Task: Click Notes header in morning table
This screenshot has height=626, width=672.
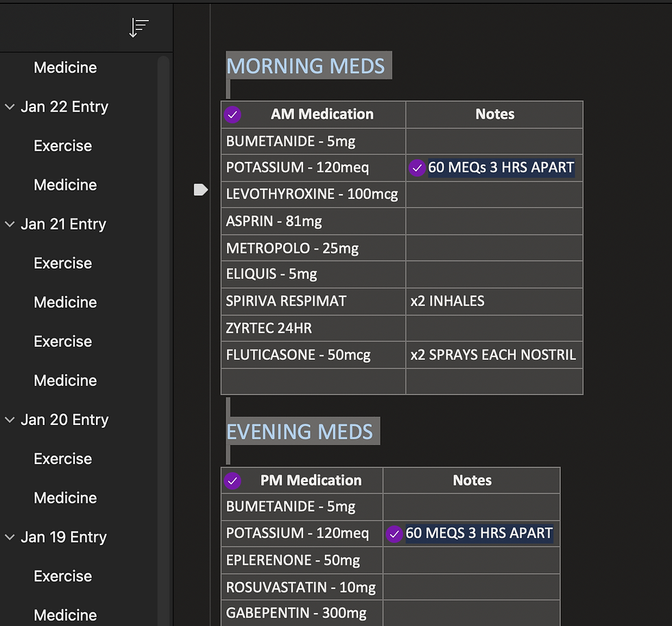Action: tap(494, 115)
